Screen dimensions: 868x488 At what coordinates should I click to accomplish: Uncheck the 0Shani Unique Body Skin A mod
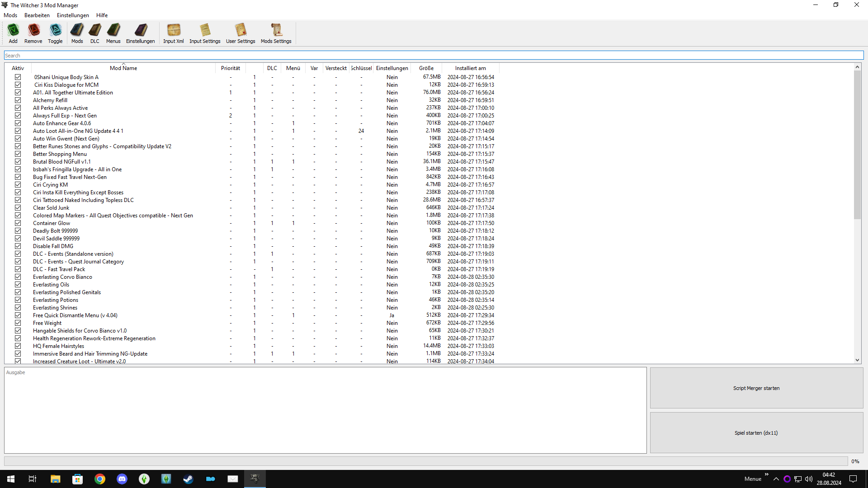point(18,77)
